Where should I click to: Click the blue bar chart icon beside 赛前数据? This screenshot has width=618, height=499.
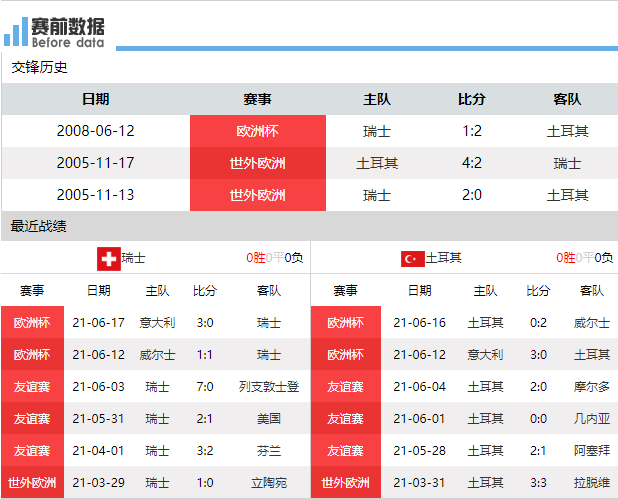[x=15, y=31]
